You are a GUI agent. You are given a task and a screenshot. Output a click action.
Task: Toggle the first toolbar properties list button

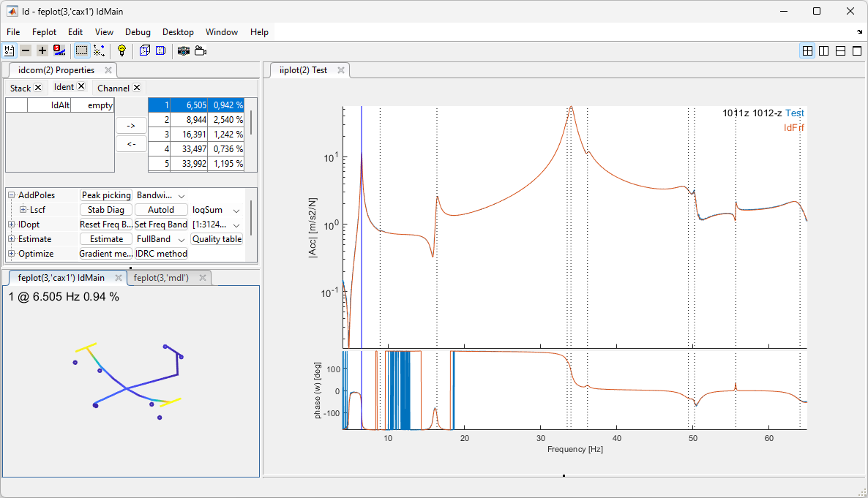tap(10, 50)
